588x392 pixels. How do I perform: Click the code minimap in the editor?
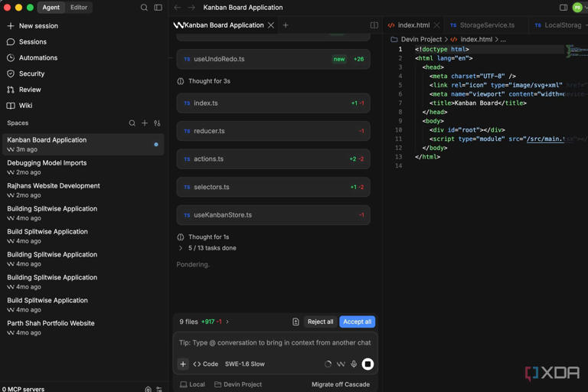click(577, 51)
